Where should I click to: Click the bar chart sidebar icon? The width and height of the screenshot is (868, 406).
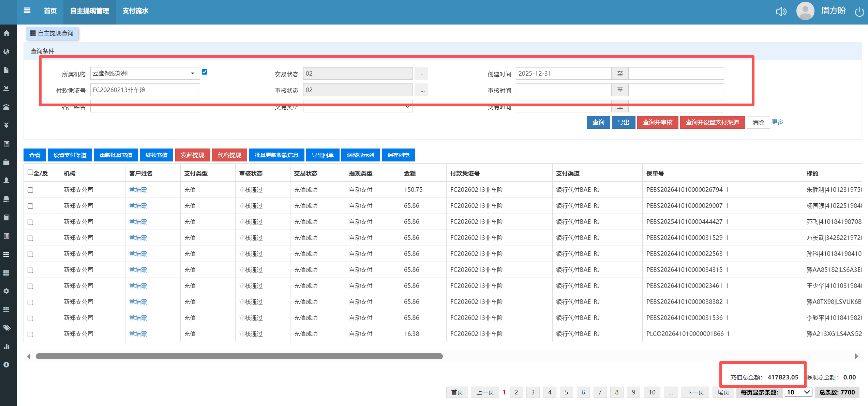6,346
